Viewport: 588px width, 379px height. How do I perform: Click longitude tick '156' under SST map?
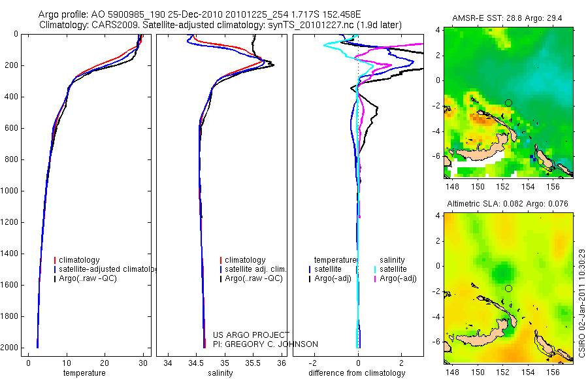[553, 186]
